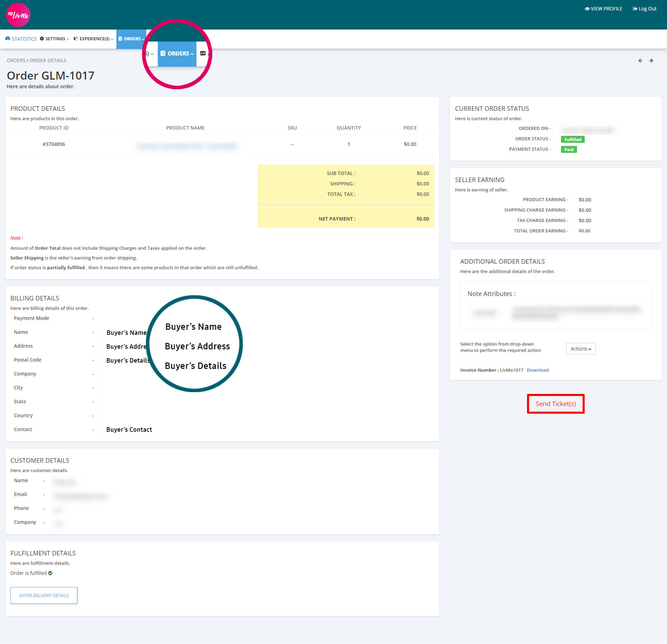Click the Statistics dashboard icon
Image resolution: width=667 pixels, height=644 pixels.
click(x=8, y=39)
